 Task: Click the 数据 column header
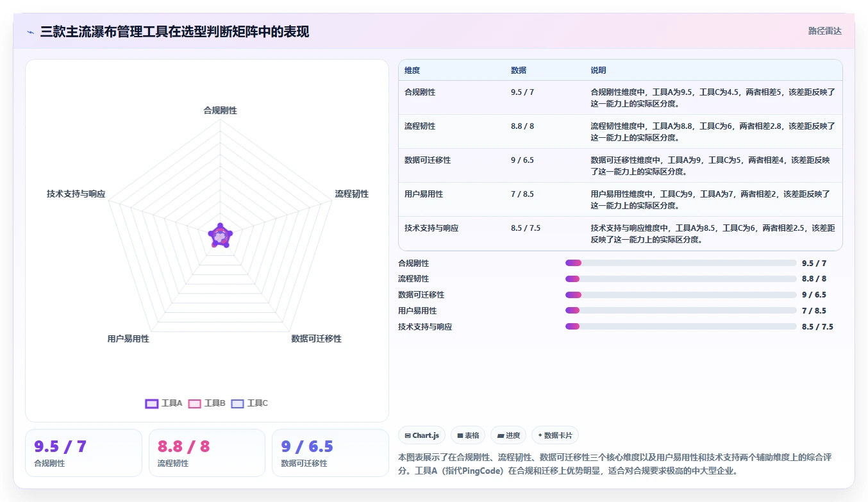pyautogui.click(x=519, y=71)
